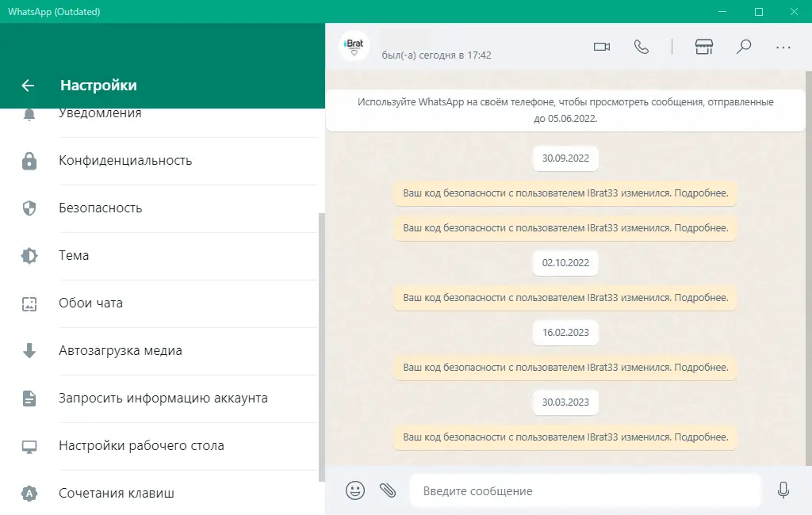Viewport: 812px width, 515px height.
Task: Click the 30.09.2022 date label
Action: (x=565, y=158)
